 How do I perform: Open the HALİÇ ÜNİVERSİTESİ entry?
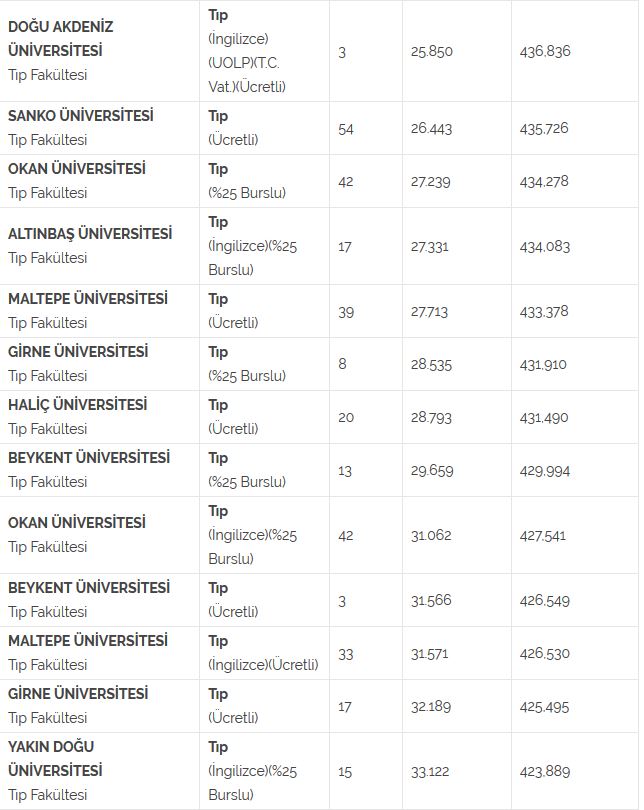coord(77,405)
